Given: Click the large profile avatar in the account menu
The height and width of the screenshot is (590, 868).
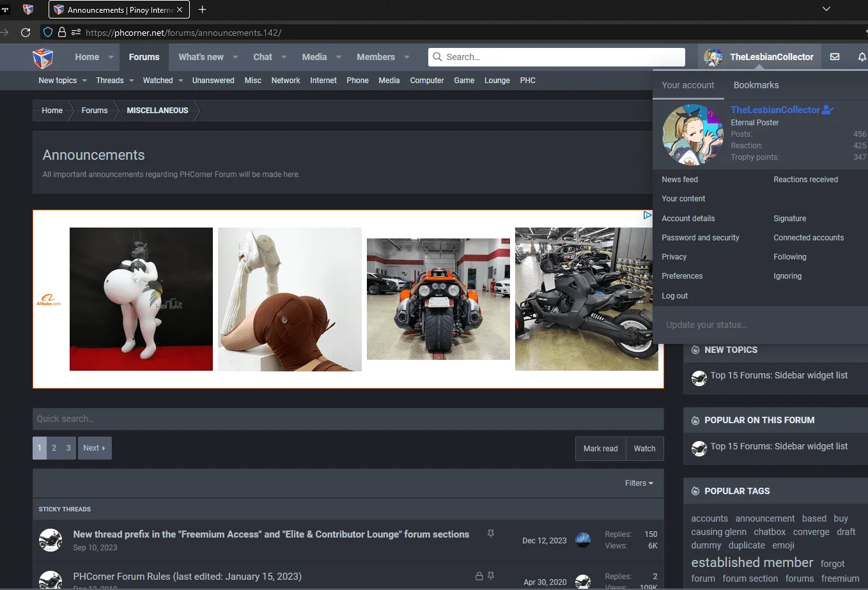Looking at the screenshot, I should [693, 135].
